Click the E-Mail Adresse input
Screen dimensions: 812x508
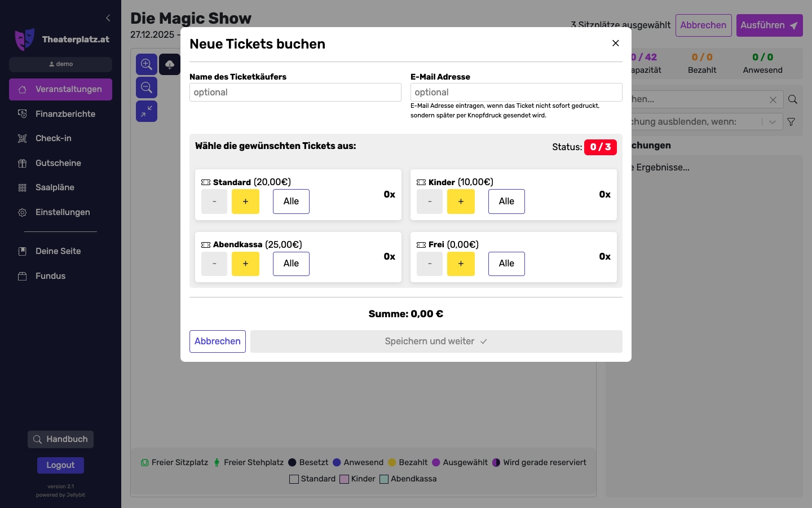coord(517,93)
